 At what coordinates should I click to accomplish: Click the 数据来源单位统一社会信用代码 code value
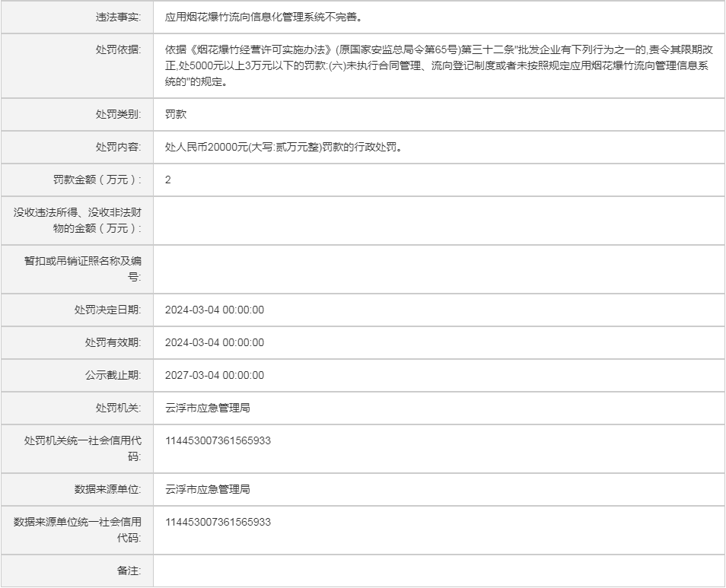tap(218, 522)
